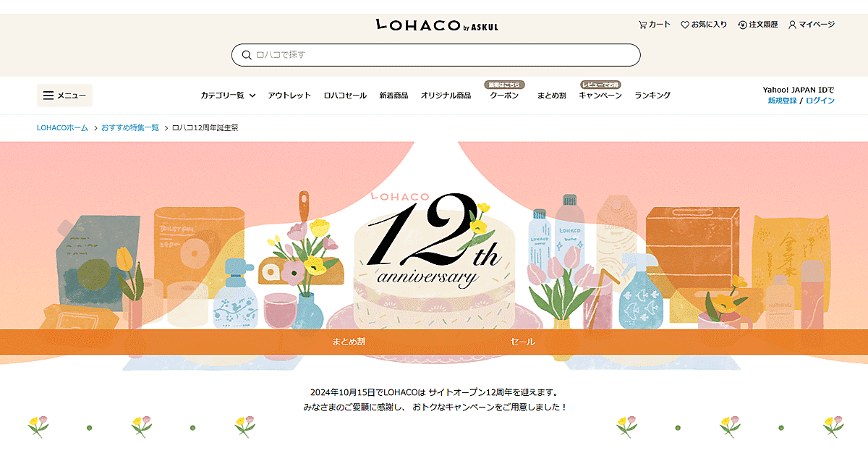
Task: Open order history clock icon
Action: [x=742, y=25]
